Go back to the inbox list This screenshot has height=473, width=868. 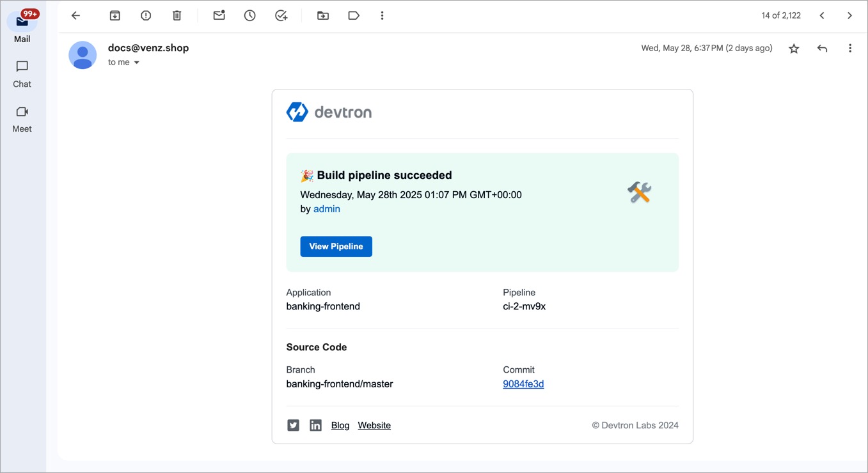[x=75, y=16]
